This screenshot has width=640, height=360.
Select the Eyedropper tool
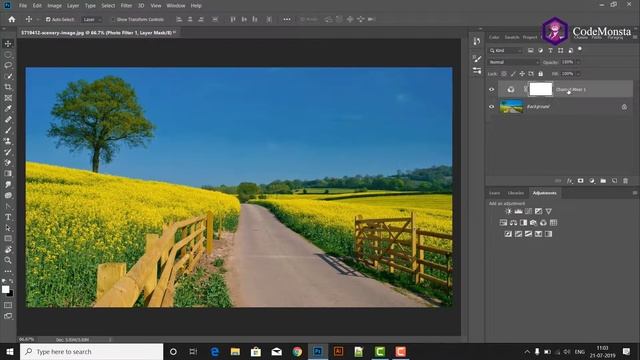(x=8, y=109)
